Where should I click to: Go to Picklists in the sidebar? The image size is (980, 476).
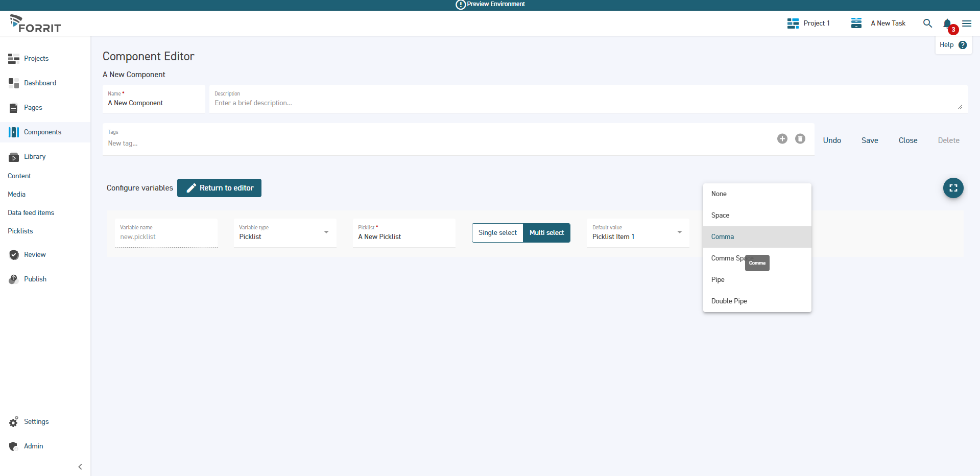(x=20, y=231)
